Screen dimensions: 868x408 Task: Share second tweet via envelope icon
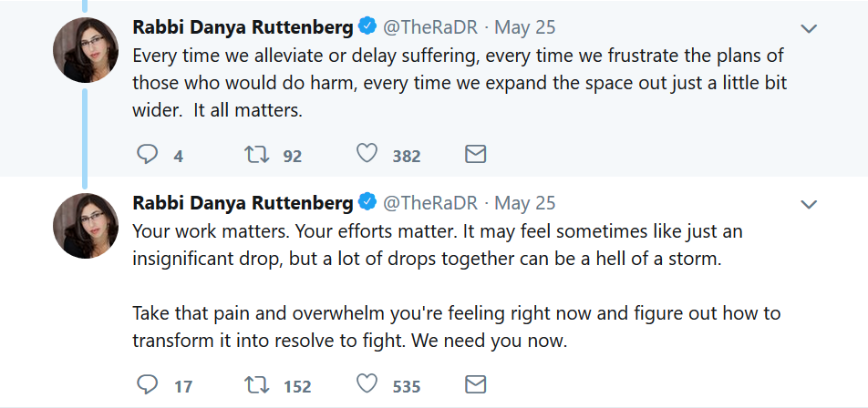pos(475,384)
